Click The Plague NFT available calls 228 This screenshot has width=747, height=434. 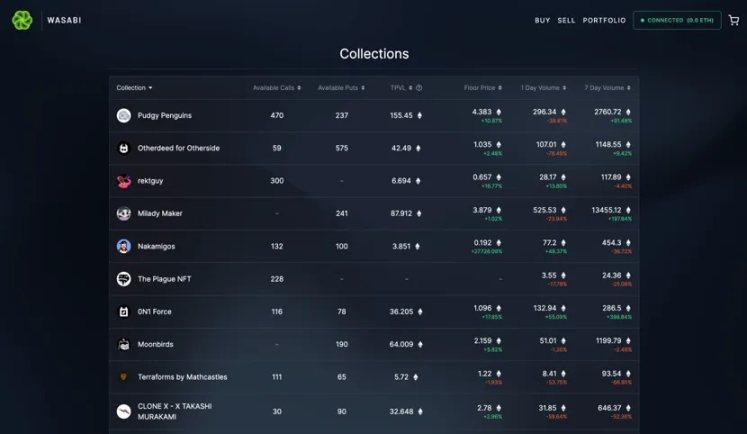tap(277, 279)
